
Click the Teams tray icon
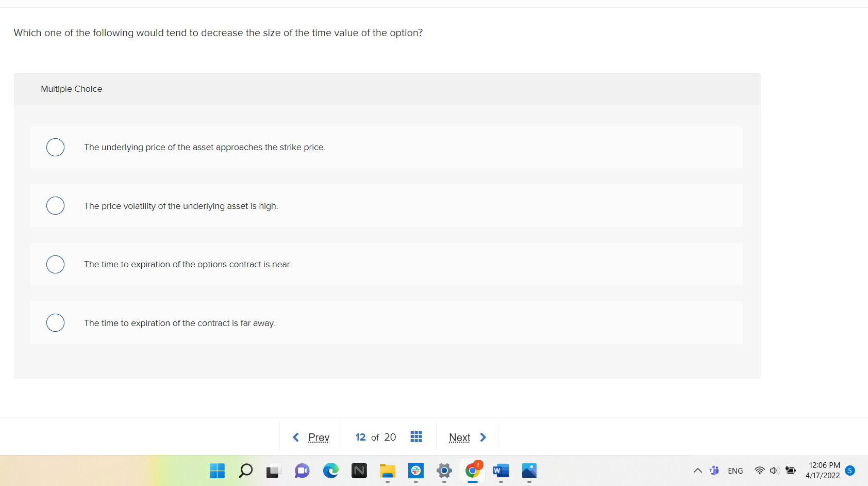pyautogui.click(x=714, y=471)
